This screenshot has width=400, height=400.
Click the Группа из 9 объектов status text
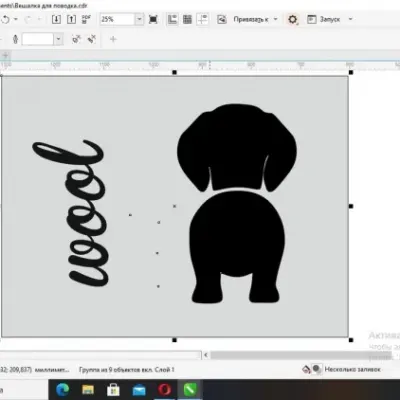[127, 370]
